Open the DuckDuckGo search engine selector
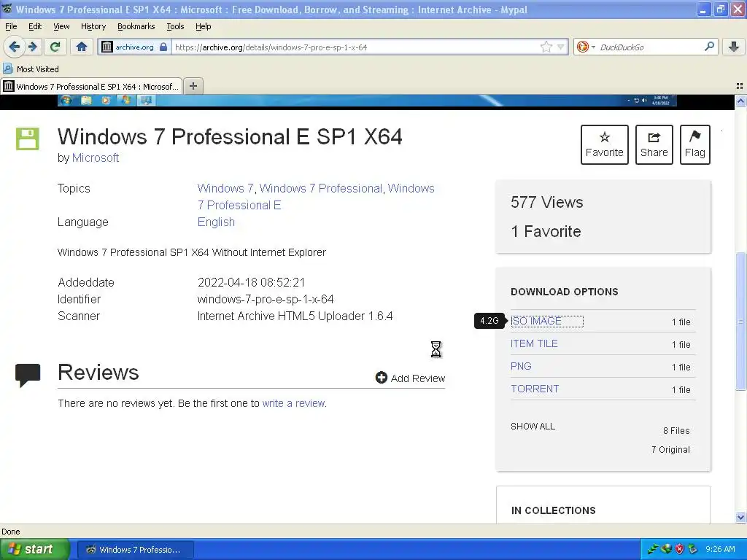This screenshot has width=747, height=560. [586, 47]
